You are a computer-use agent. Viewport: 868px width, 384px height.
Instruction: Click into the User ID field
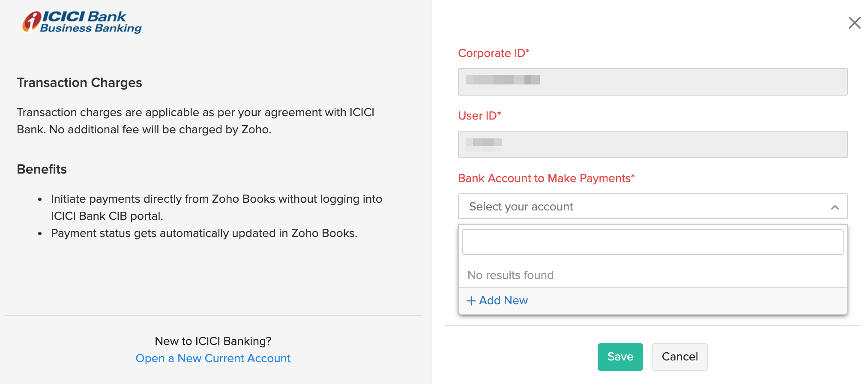pos(652,144)
